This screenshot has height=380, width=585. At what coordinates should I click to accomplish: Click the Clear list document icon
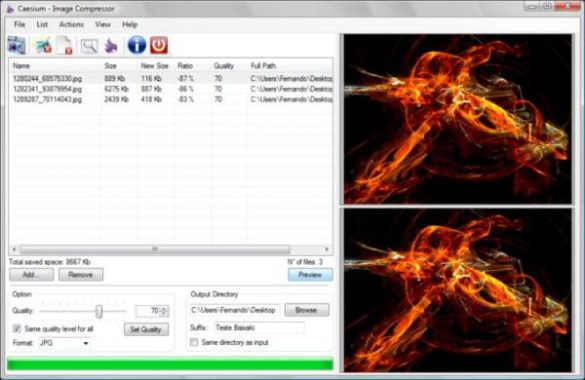pyautogui.click(x=65, y=45)
